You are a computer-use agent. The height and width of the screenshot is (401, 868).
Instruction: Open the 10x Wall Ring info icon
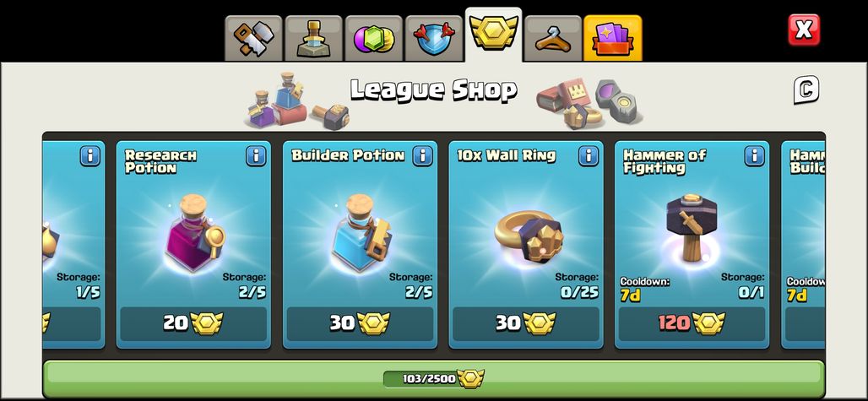tap(589, 156)
